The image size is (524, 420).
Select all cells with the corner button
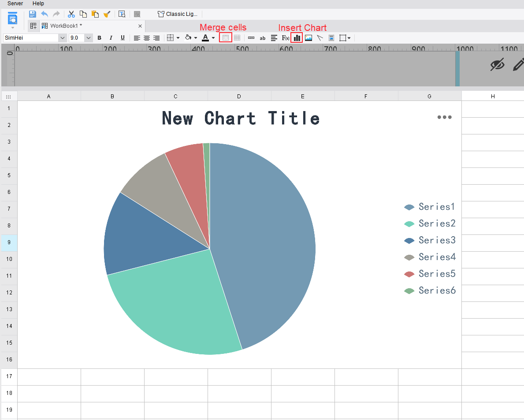[9, 97]
